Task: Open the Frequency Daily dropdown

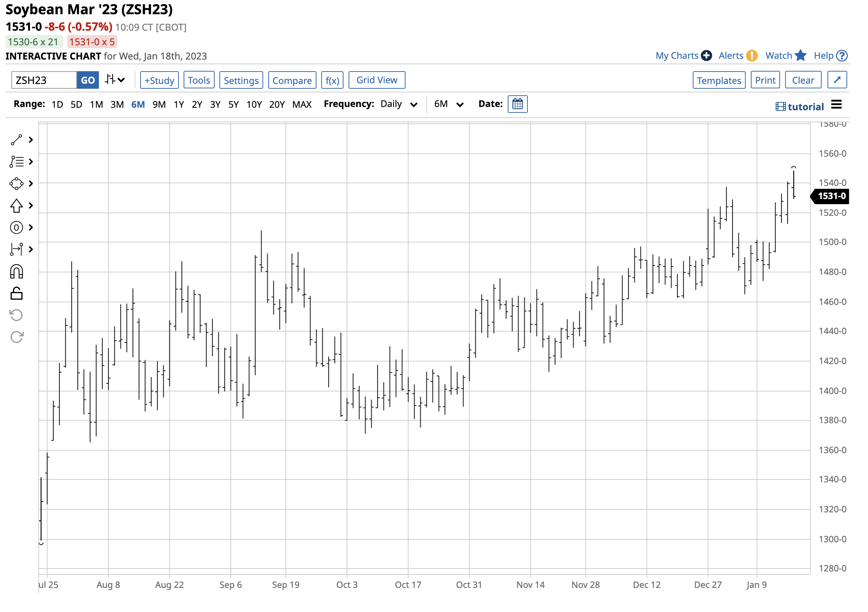Action: [x=399, y=104]
